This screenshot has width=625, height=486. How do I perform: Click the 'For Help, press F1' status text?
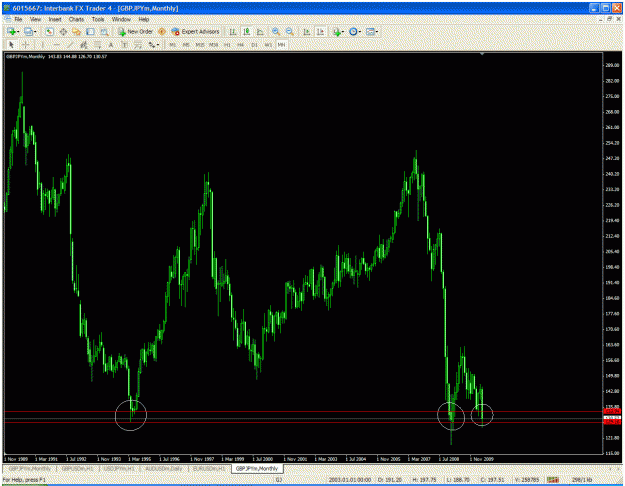click(x=24, y=480)
